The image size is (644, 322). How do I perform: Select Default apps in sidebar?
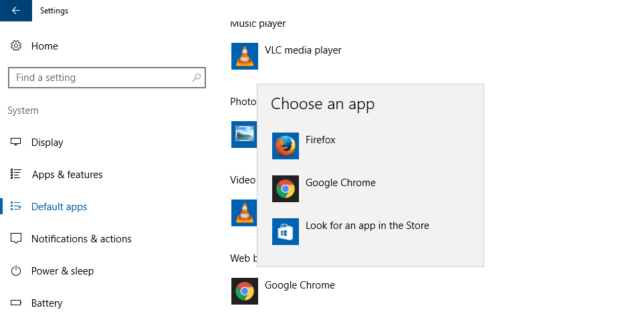click(x=59, y=207)
